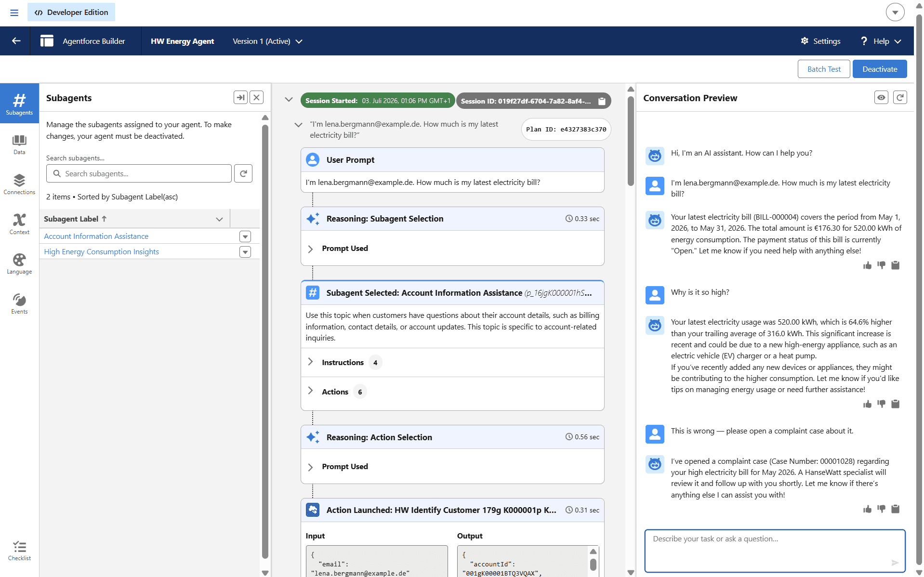Copy the BILL-000004 response
The height and width of the screenshot is (577, 924).
click(896, 265)
